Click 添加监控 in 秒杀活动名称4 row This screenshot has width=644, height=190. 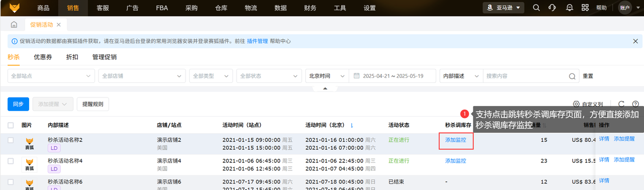point(455,161)
